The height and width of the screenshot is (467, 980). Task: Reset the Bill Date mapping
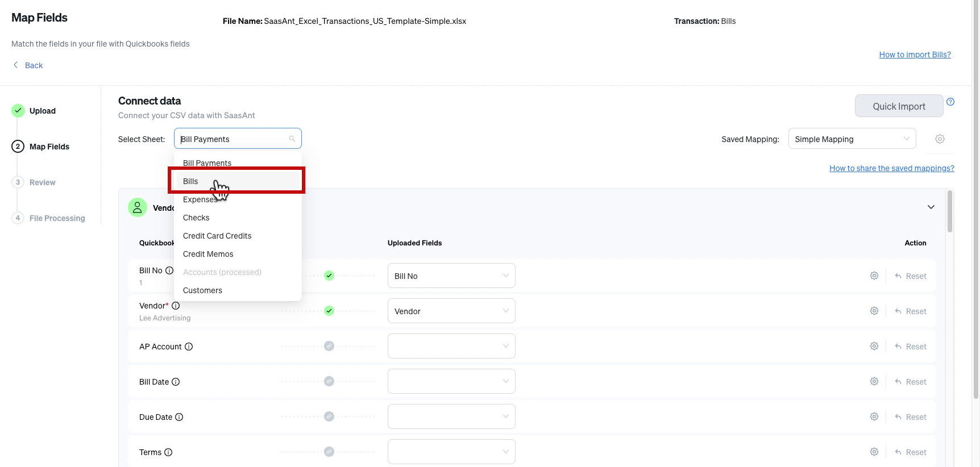(x=911, y=382)
